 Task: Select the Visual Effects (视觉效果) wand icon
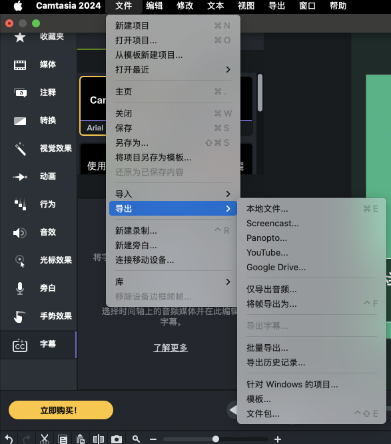pos(20,149)
